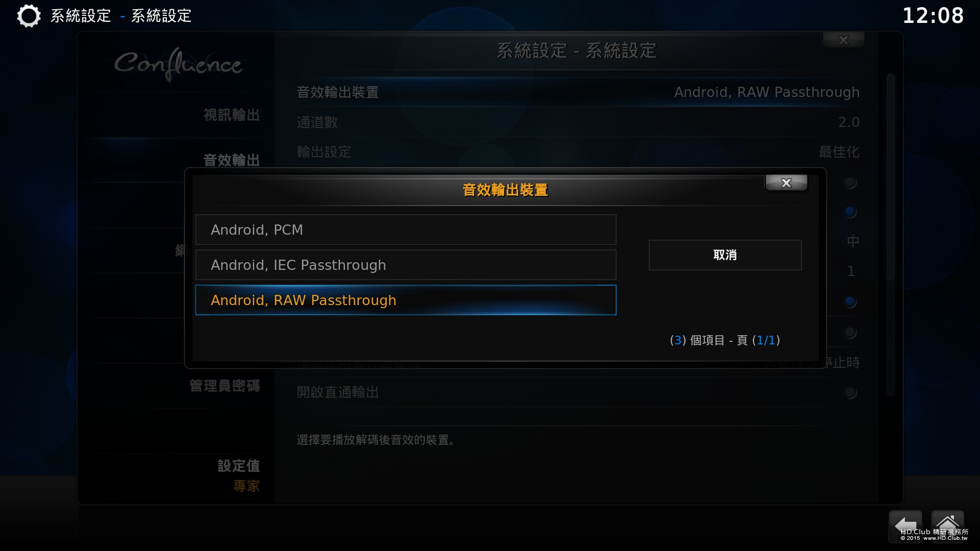980x551 pixels.
Task: Change 輸出設定 value 最佳化
Action: [578, 152]
